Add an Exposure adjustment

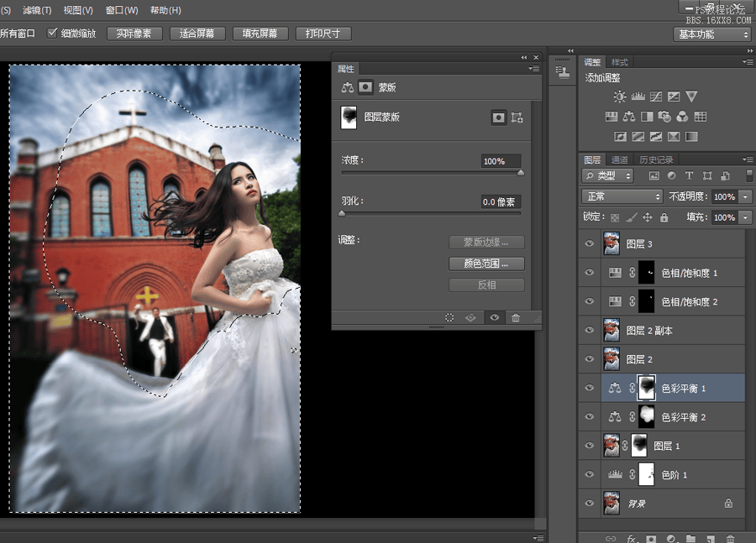pyautogui.click(x=674, y=97)
